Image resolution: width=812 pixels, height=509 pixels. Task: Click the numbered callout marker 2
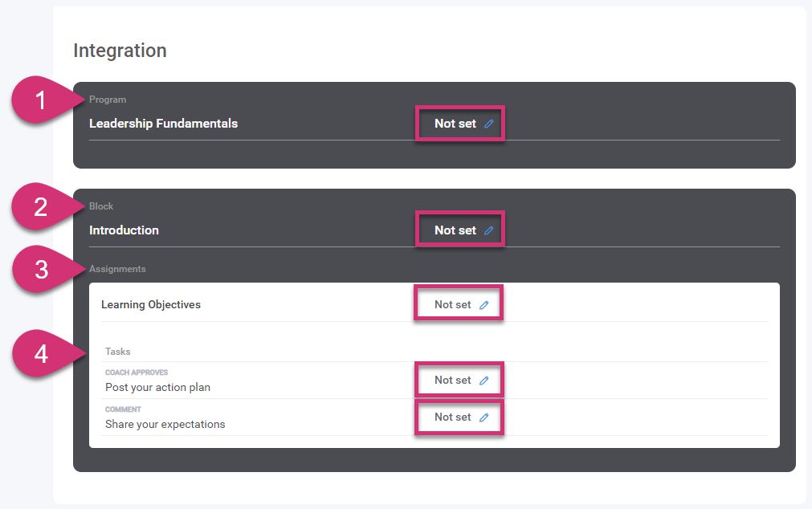tap(42, 207)
